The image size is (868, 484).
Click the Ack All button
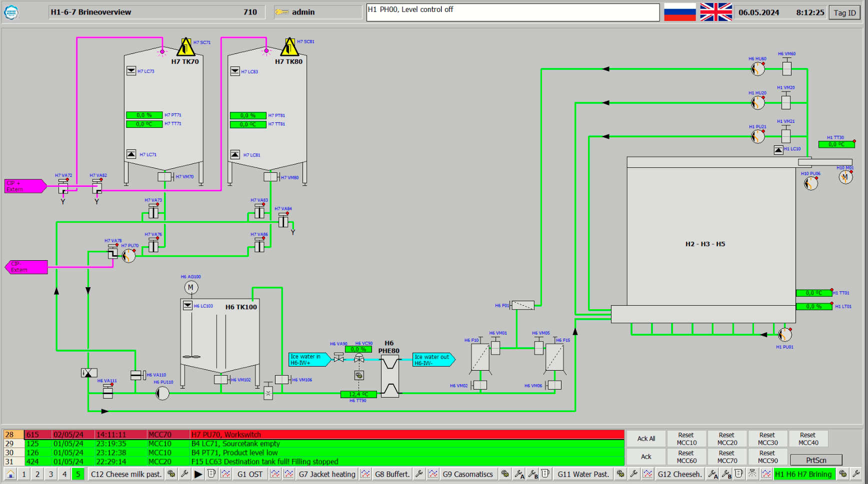point(646,439)
